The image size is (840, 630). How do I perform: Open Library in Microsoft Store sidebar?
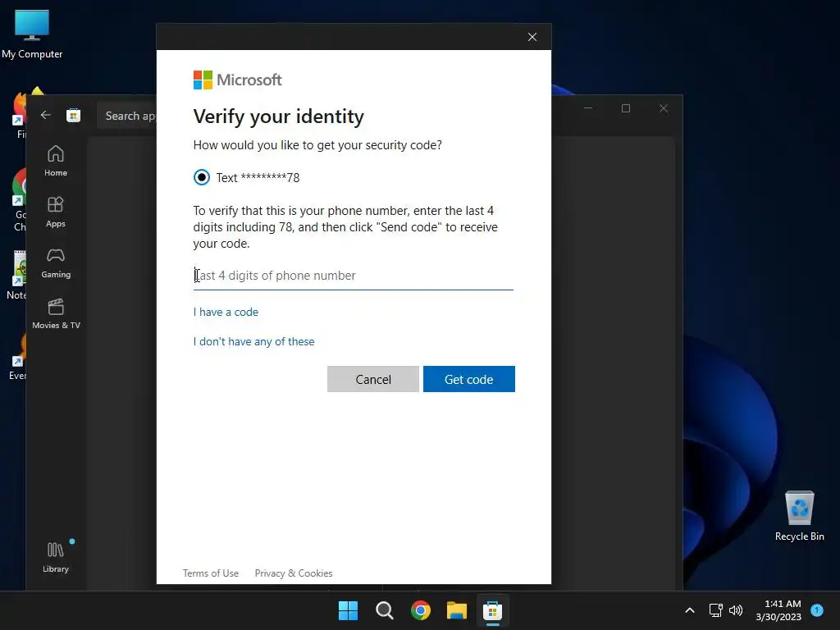[56, 557]
